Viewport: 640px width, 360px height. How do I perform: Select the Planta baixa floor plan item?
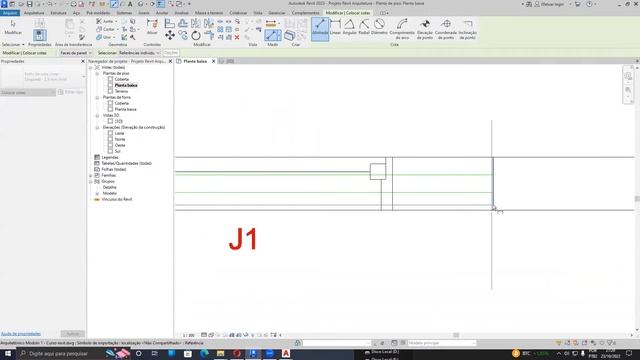pyautogui.click(x=126, y=85)
